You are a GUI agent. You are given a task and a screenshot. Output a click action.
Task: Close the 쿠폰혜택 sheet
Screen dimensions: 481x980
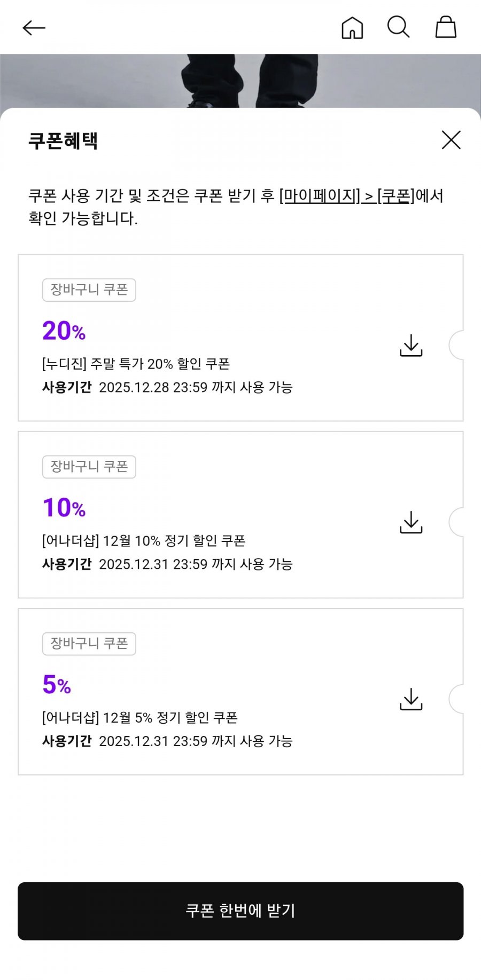tap(451, 140)
